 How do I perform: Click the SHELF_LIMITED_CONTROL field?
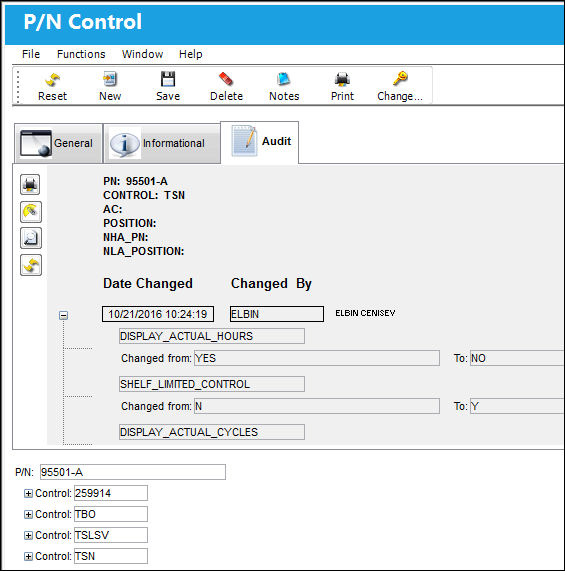212,384
